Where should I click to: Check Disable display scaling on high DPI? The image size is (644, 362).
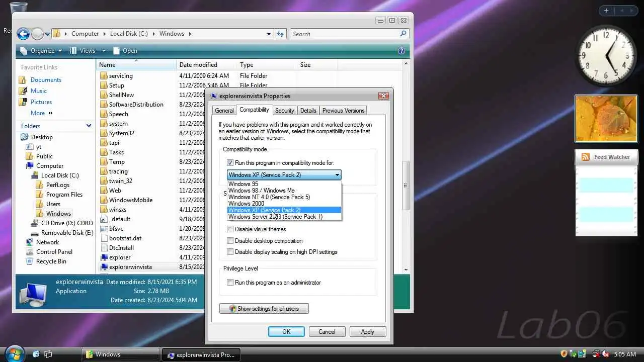click(230, 252)
